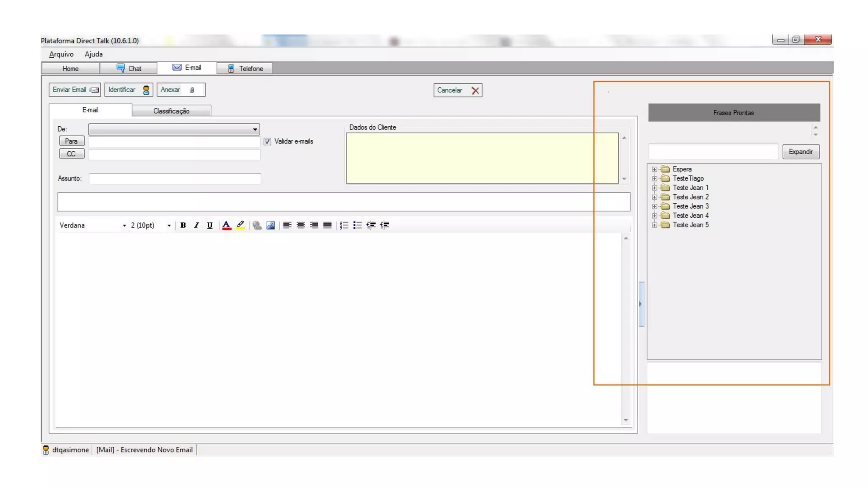Open the Verdana font dropdown

[124, 226]
